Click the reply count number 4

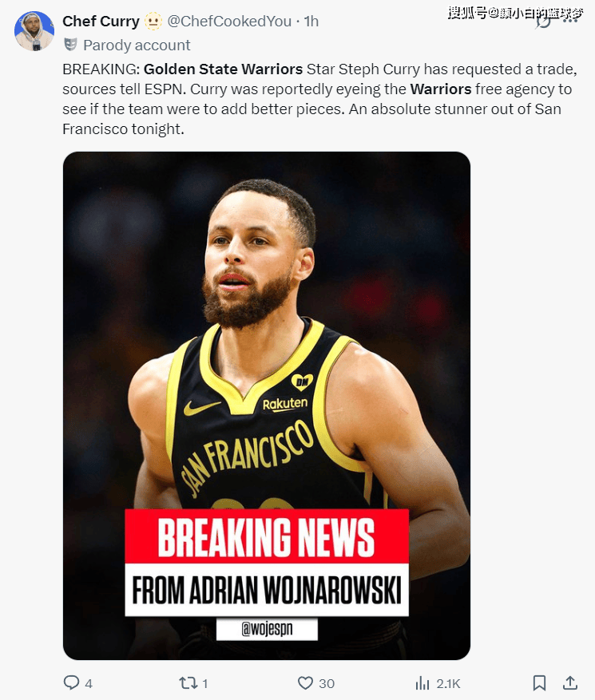pyautogui.click(x=89, y=683)
